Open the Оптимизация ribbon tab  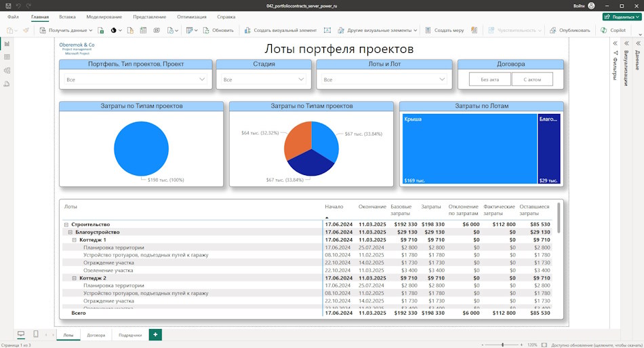(191, 17)
